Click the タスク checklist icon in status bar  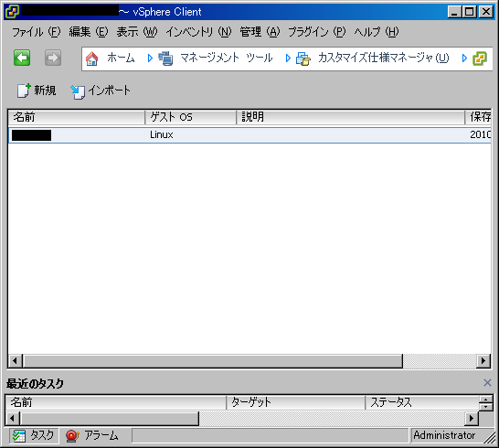click(x=19, y=436)
